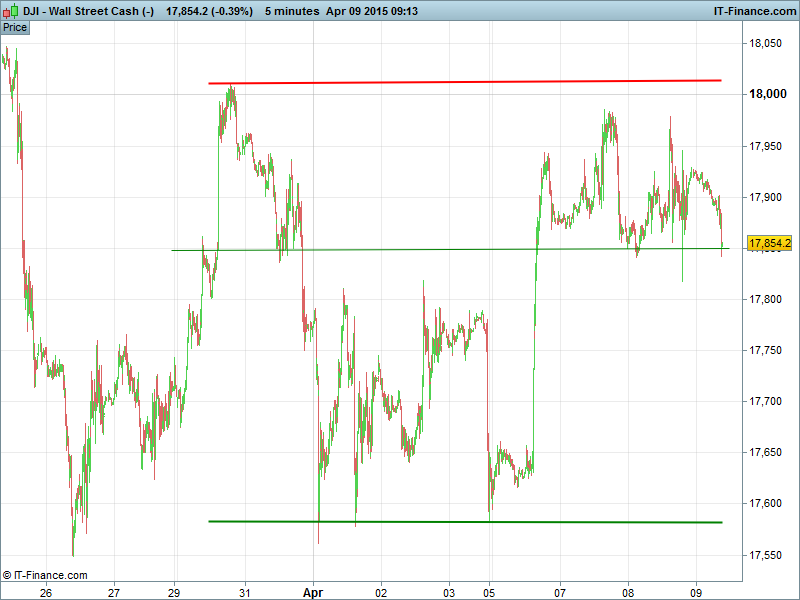This screenshot has height=600, width=800.
Task: Click the 18,000 label on the price axis
Action: coord(769,94)
